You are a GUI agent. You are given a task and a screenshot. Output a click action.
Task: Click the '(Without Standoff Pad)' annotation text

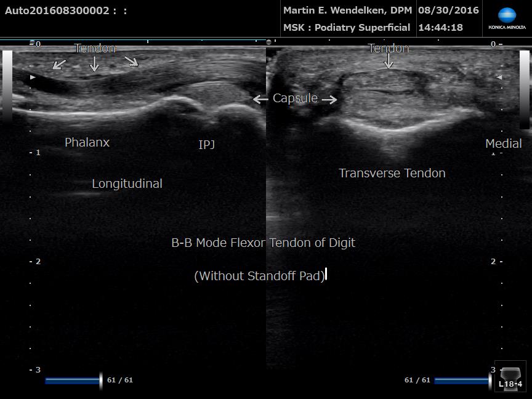click(x=259, y=276)
